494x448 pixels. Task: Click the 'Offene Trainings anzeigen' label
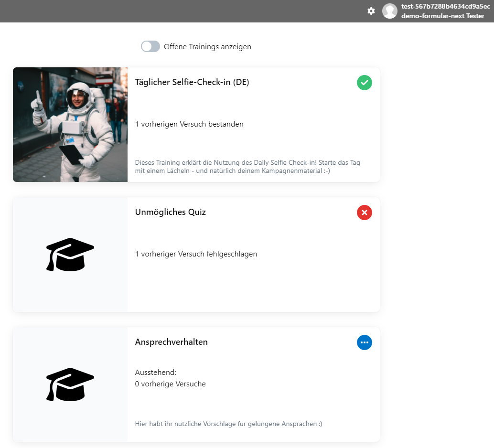[x=207, y=47]
